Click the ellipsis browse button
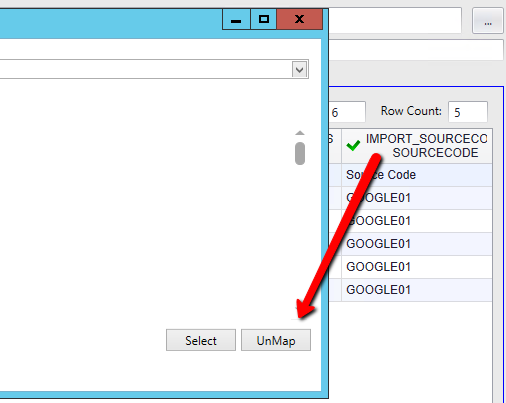Screen dimensions: 506x403 488,21
